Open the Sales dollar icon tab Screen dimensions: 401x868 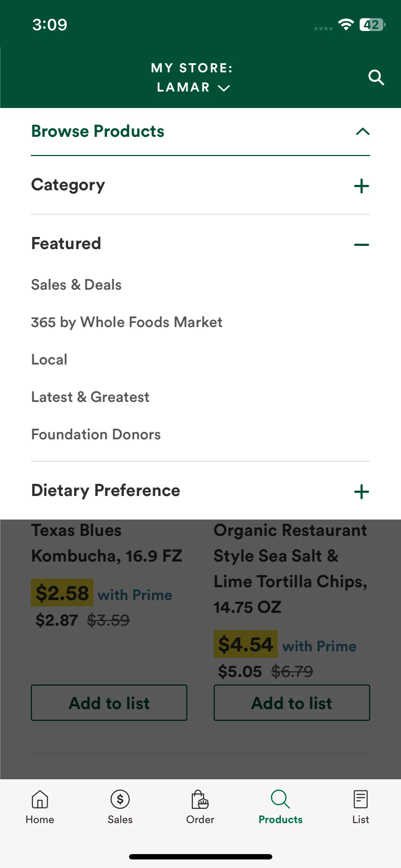tap(120, 799)
